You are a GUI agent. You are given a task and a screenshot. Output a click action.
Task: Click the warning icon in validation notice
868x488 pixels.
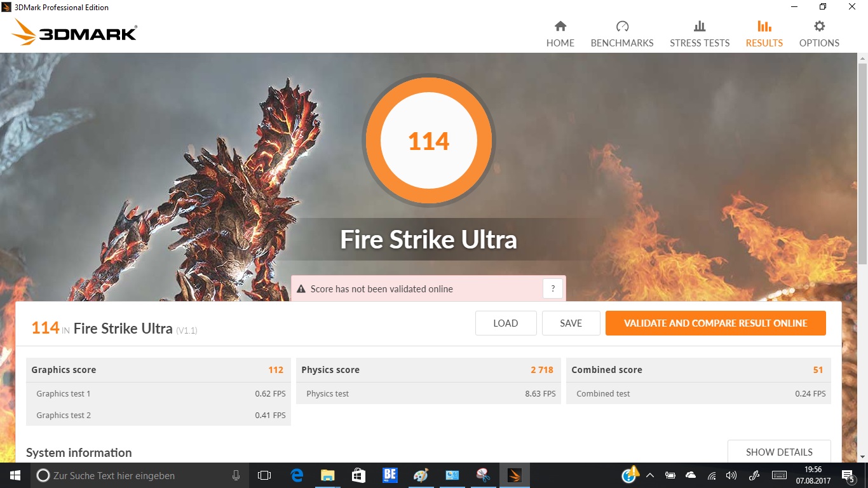coord(301,288)
